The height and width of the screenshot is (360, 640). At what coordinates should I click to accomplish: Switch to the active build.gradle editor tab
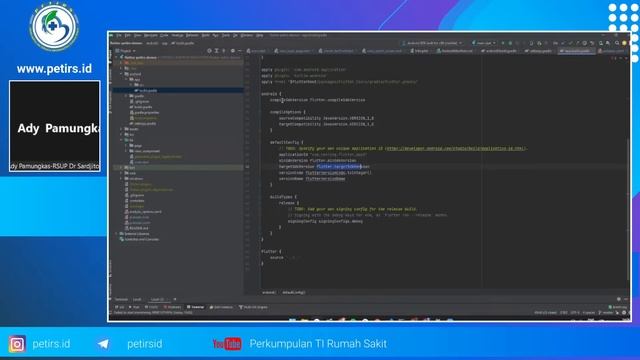(x=576, y=51)
